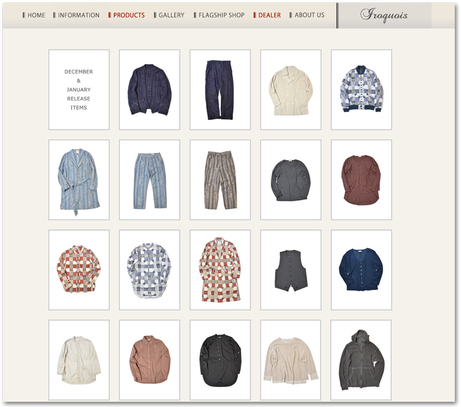View the dark grey vest
This screenshot has height=407, width=461.
[x=291, y=270]
